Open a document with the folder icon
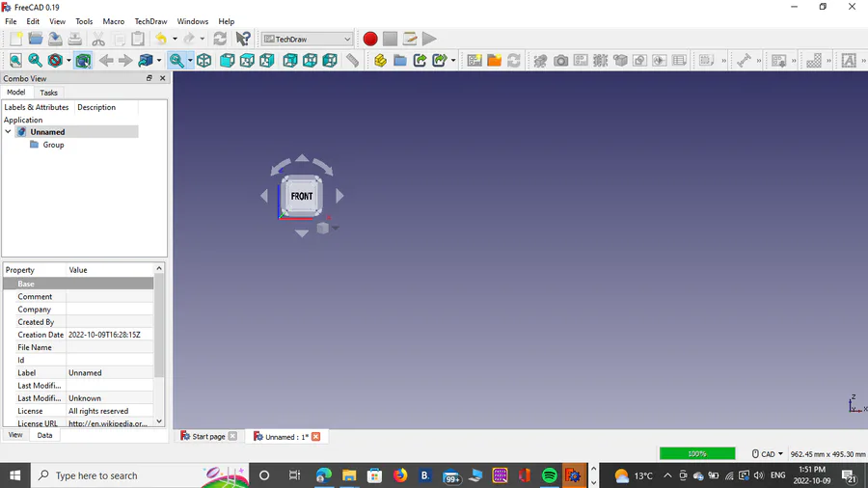 pyautogui.click(x=36, y=39)
